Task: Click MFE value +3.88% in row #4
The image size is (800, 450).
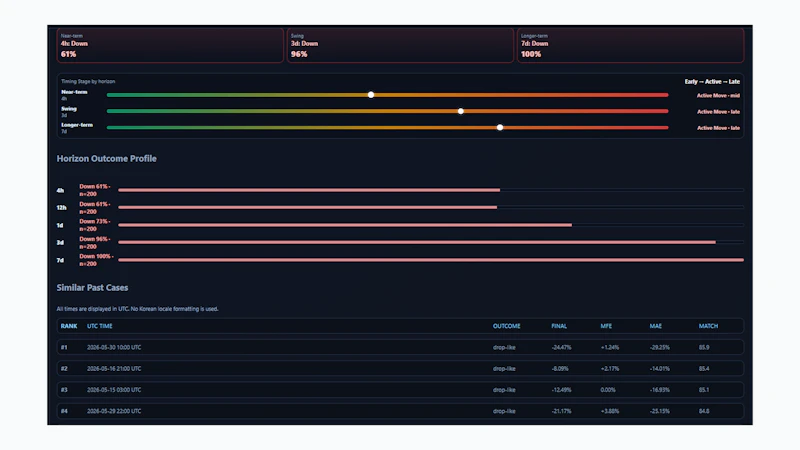Action: 610,411
